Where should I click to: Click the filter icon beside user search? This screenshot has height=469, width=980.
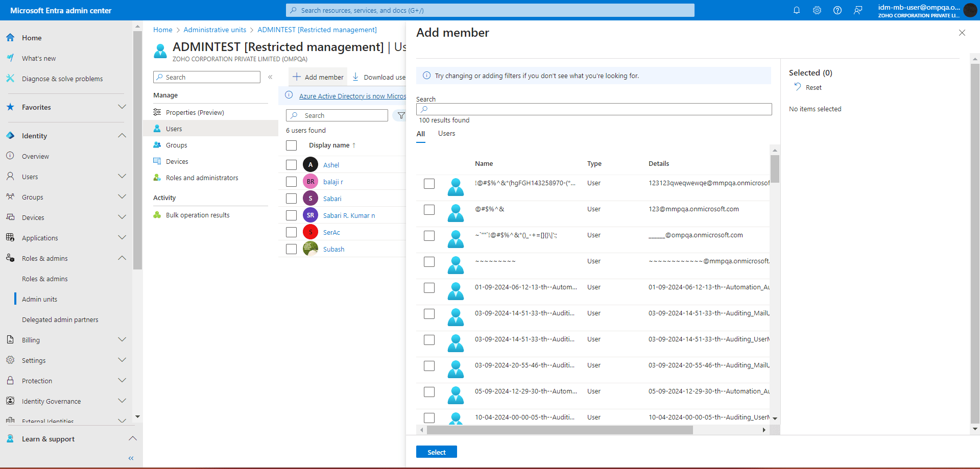click(401, 116)
